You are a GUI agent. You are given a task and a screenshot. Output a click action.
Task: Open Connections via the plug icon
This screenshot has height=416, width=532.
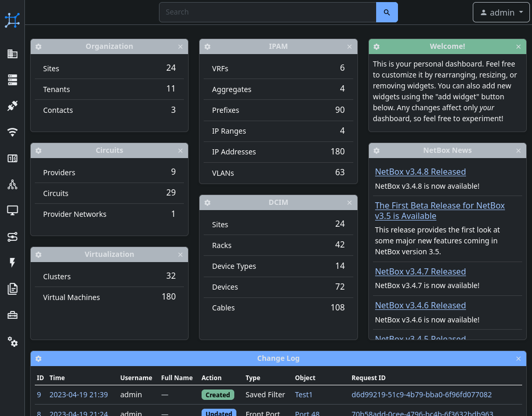pyautogui.click(x=12, y=106)
